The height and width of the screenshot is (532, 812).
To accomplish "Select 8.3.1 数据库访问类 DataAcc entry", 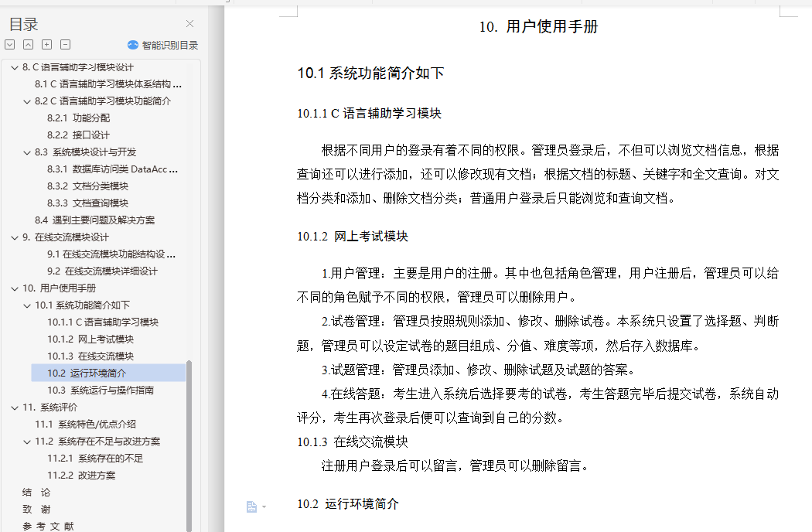I will click(x=112, y=169).
